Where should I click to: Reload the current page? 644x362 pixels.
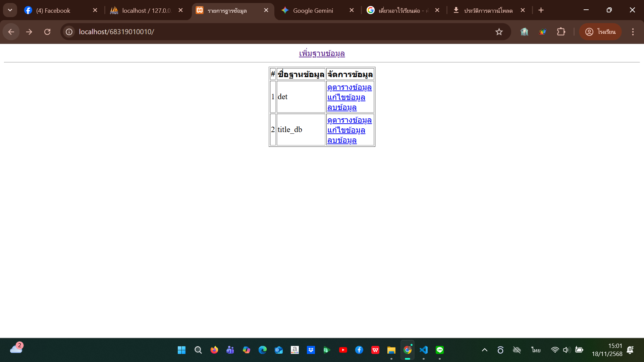[47, 32]
